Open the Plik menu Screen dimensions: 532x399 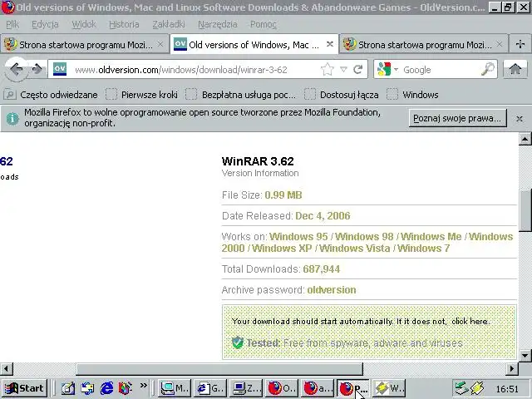(12, 24)
